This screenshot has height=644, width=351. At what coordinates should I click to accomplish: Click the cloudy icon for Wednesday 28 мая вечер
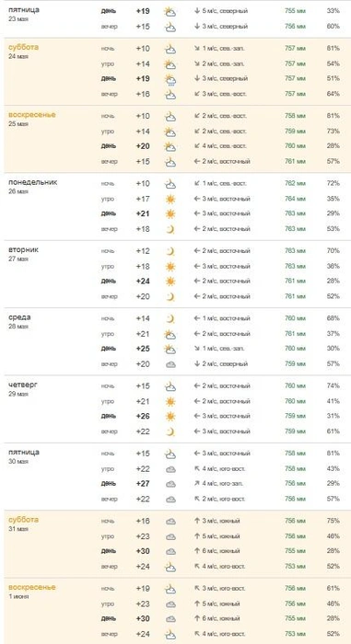[x=170, y=364]
